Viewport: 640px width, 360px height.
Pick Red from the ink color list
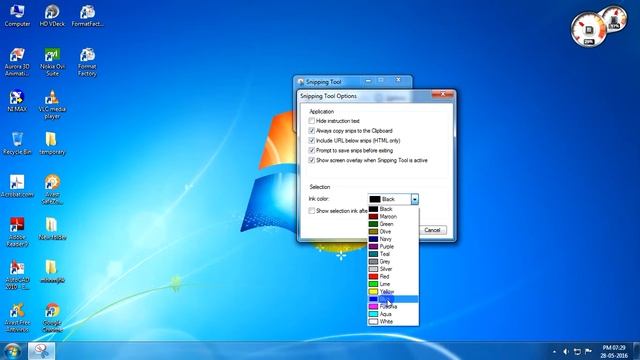click(x=393, y=276)
